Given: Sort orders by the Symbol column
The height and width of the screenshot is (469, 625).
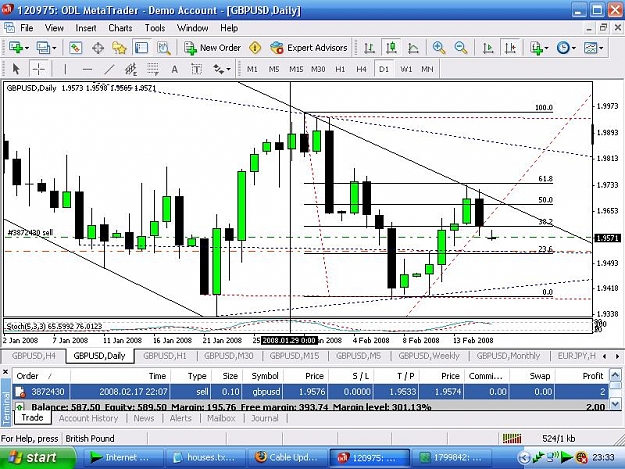Looking at the screenshot, I should 262,376.
